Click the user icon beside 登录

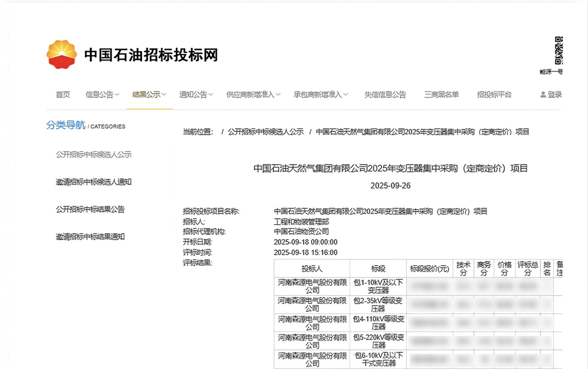[x=543, y=95]
